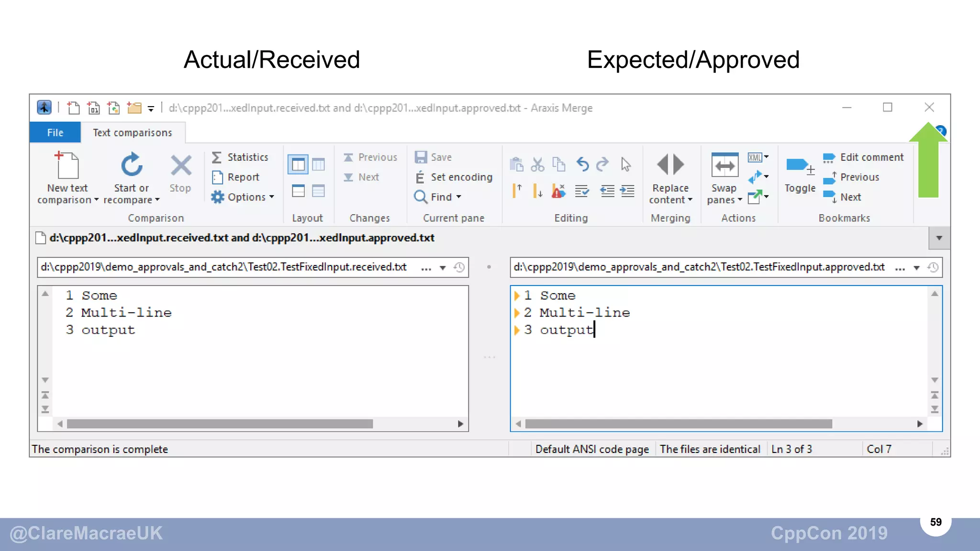Image resolution: width=980 pixels, height=551 pixels.
Task: Click the increase indent icon
Action: click(627, 191)
